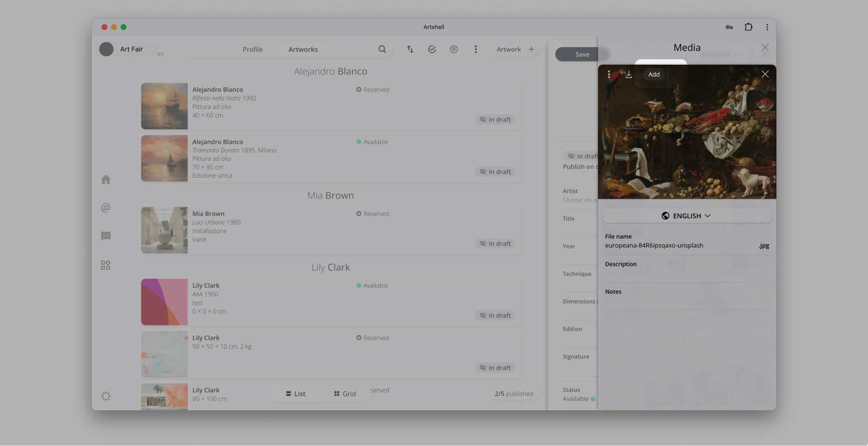Open the 50 × 50 × 10 cm artwork thumbnail
868x446 pixels.
(x=164, y=354)
